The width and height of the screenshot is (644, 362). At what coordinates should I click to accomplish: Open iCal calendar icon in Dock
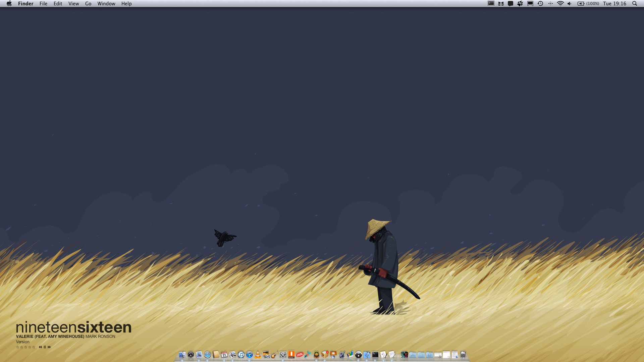(x=224, y=354)
